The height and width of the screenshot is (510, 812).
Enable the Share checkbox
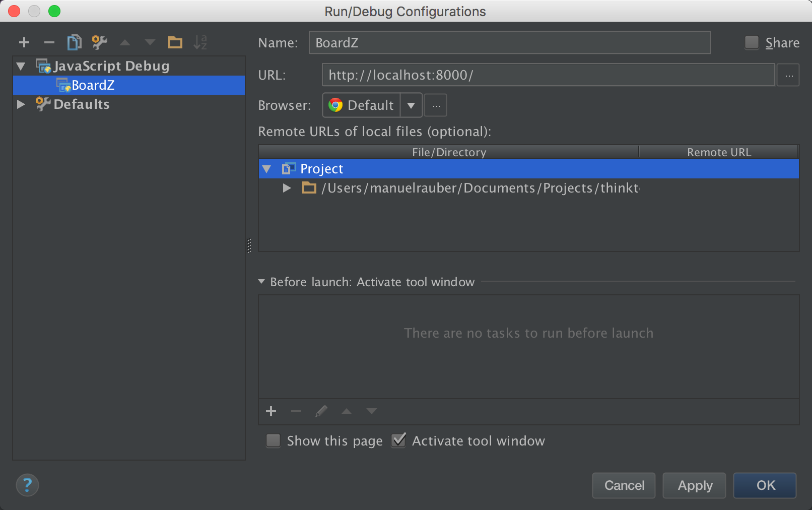click(x=751, y=43)
